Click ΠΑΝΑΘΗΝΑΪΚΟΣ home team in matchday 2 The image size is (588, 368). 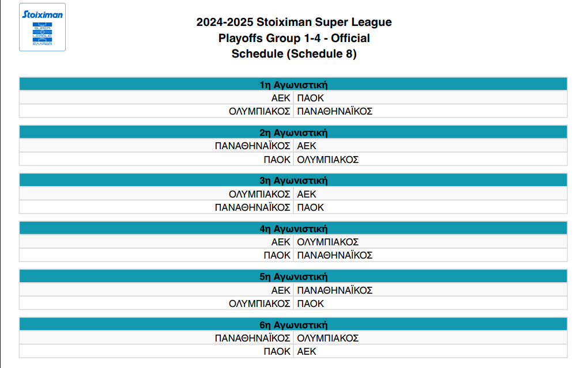[x=252, y=146]
